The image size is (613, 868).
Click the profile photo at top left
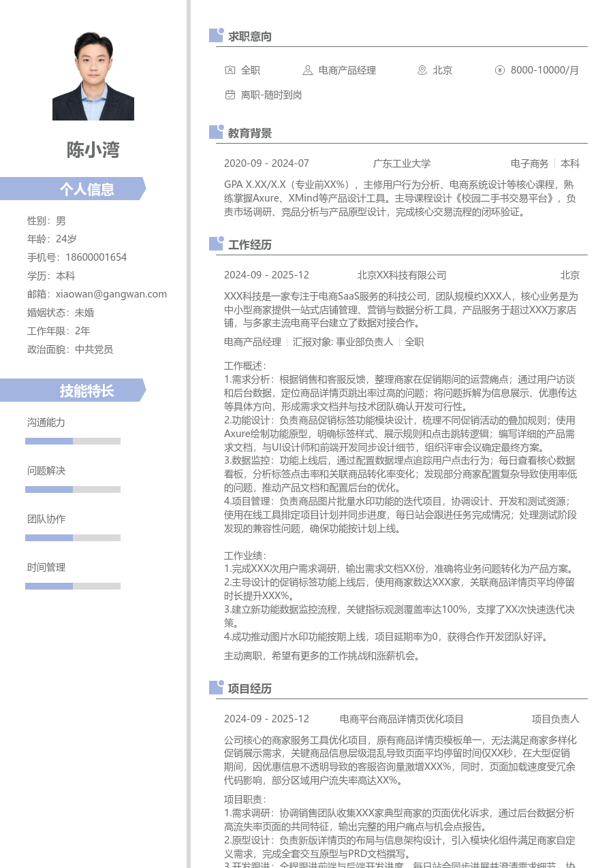[x=93, y=73]
